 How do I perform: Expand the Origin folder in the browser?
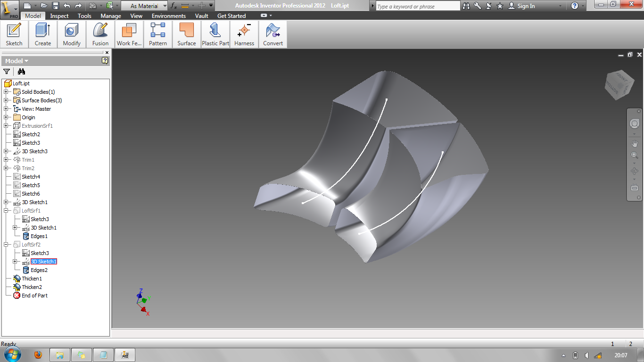(6, 117)
